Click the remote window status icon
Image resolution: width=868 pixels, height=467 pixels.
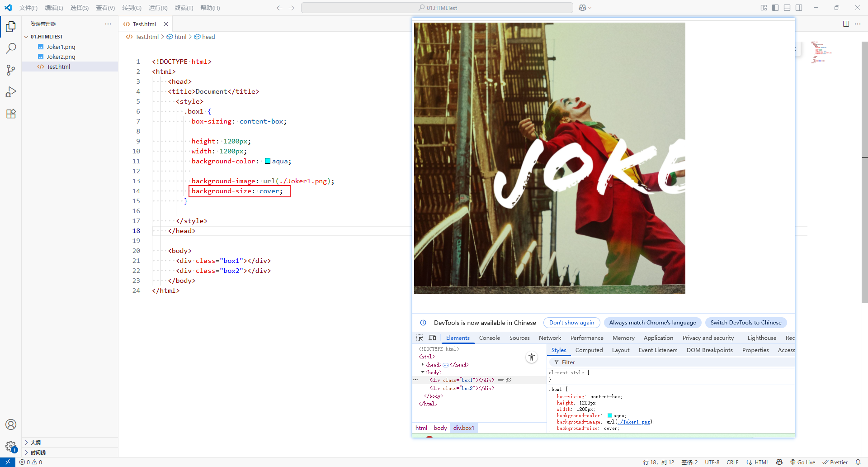coord(7,462)
